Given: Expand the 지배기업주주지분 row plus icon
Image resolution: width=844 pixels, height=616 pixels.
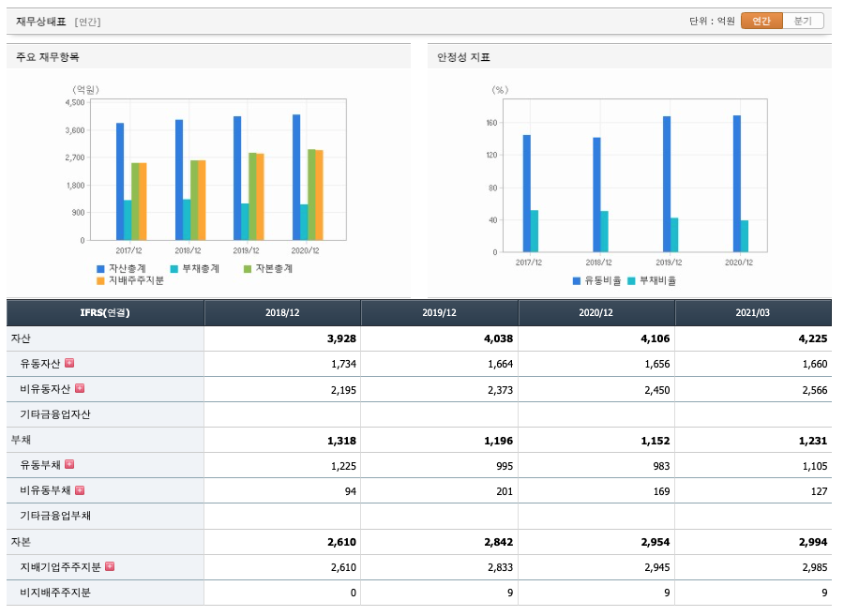Looking at the screenshot, I should pyautogui.click(x=110, y=566).
